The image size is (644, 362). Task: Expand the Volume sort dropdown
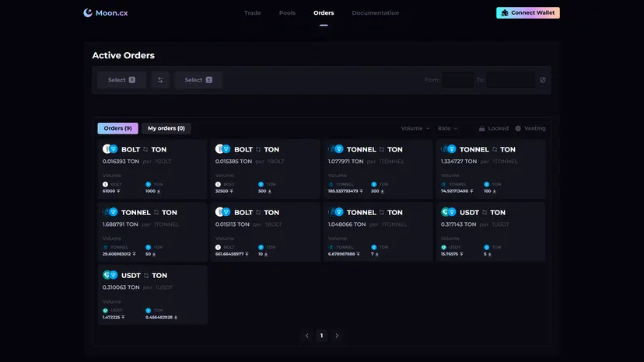[415, 128]
